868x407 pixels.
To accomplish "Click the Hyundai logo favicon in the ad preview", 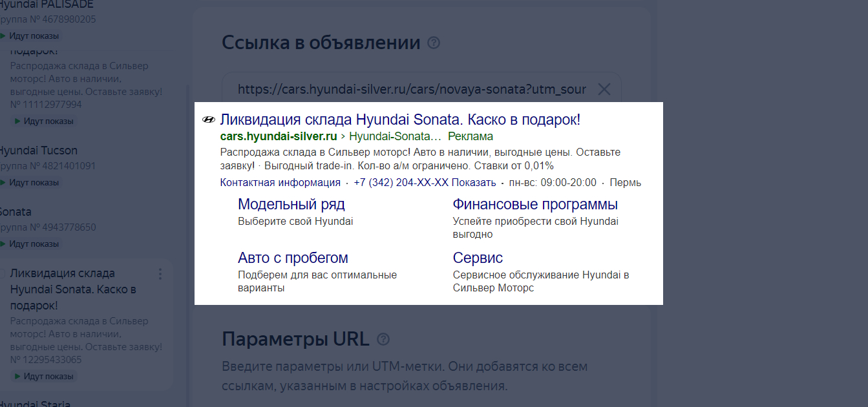I will (x=208, y=120).
